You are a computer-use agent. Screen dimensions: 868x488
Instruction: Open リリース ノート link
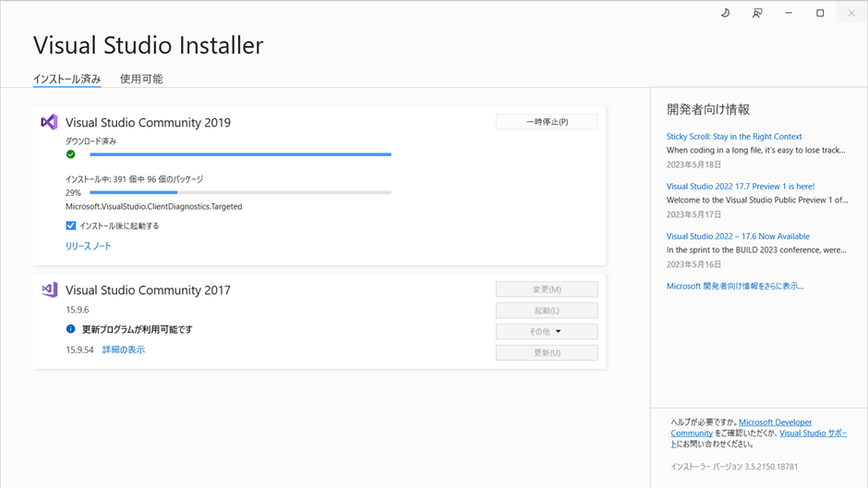(89, 247)
